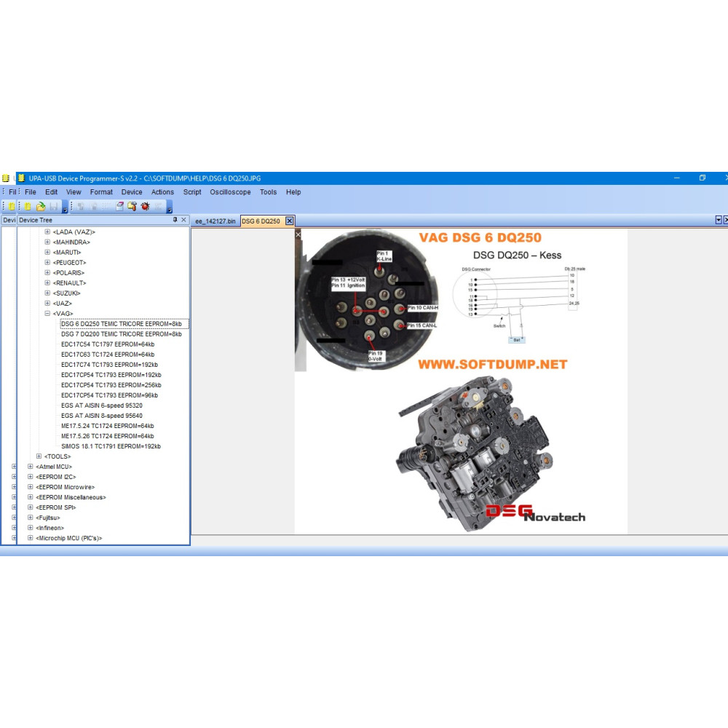Expand the POLARIS tree node
The height and width of the screenshot is (728, 728).
[x=47, y=272]
